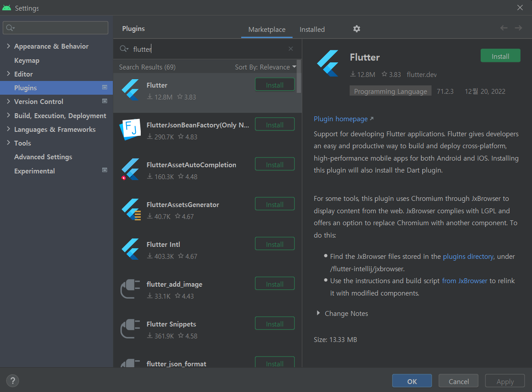The image size is (532, 392).
Task: Click the Search Results (69) label
Action: (x=147, y=67)
